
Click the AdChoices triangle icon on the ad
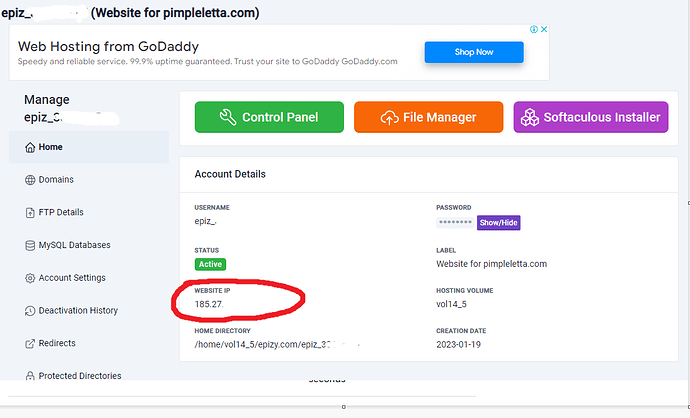tap(533, 30)
